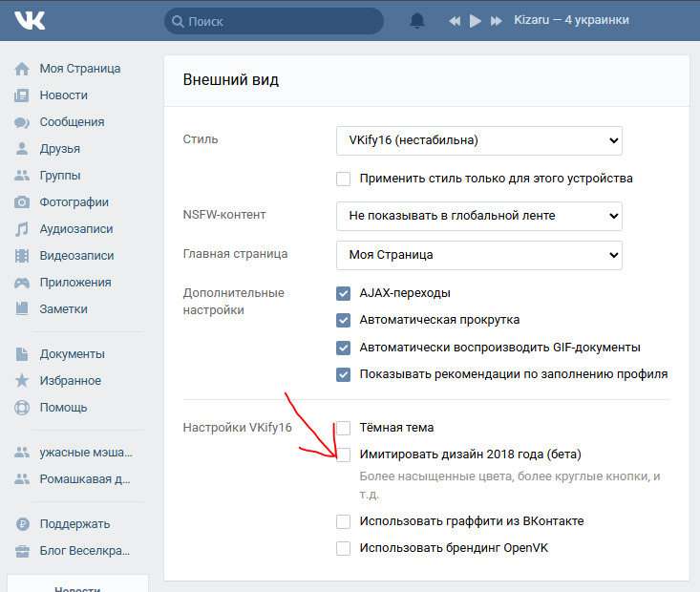Enable Использовать граффити из ВКонтакте
This screenshot has height=592, width=700.
point(343,521)
